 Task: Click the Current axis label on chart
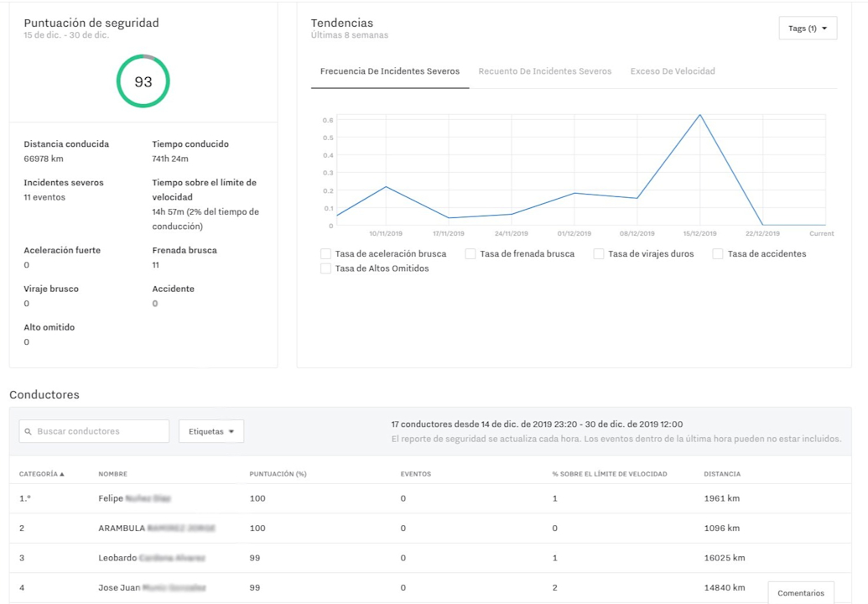[822, 233]
